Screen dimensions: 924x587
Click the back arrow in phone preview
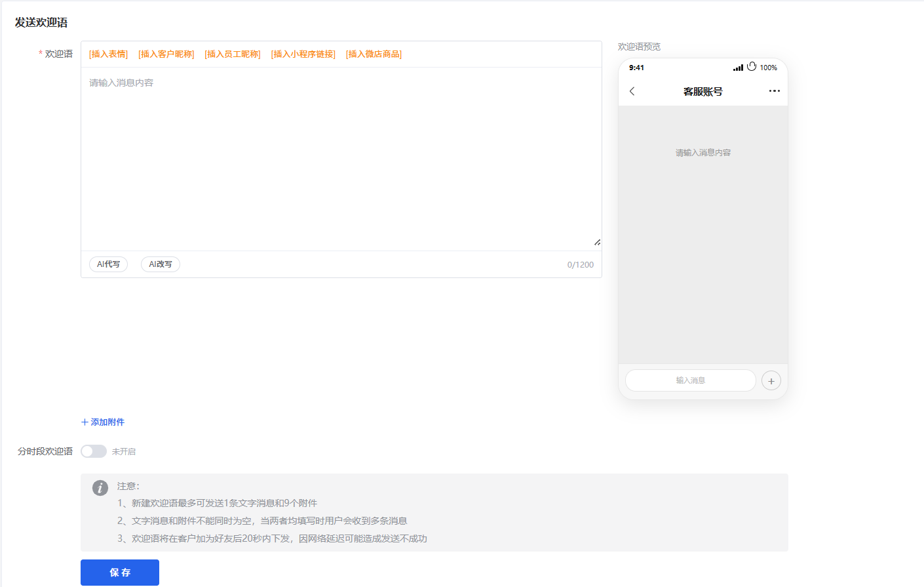(632, 91)
